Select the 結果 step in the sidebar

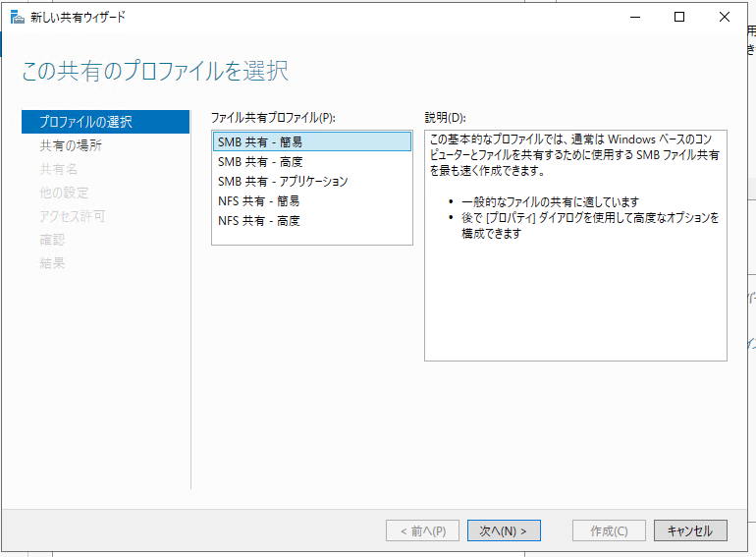pos(52,263)
